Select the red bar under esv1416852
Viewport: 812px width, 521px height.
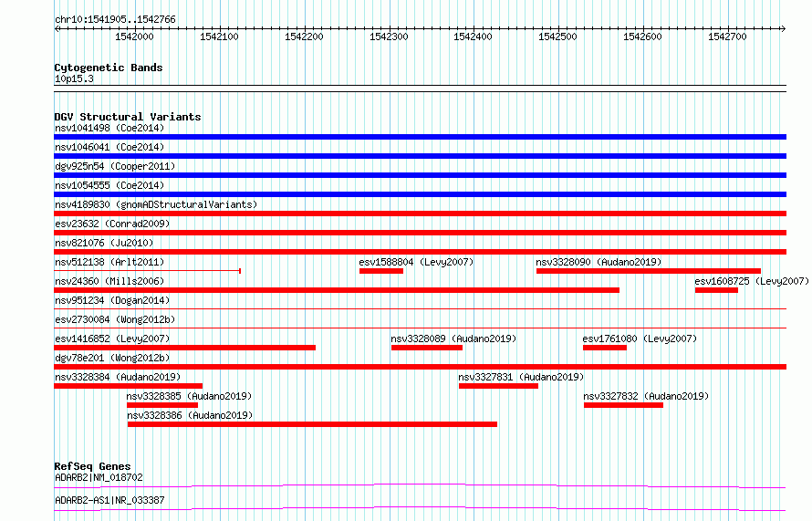click(x=185, y=348)
